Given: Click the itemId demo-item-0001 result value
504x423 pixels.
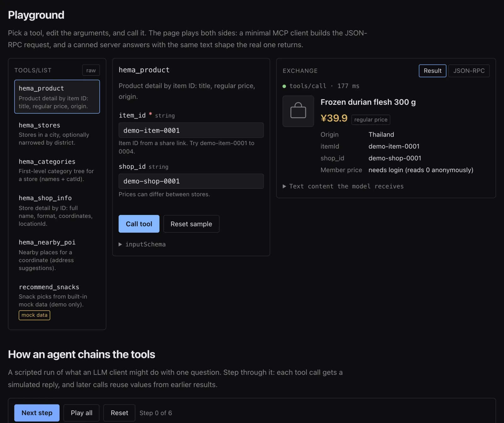Looking at the screenshot, I should click(x=394, y=146).
